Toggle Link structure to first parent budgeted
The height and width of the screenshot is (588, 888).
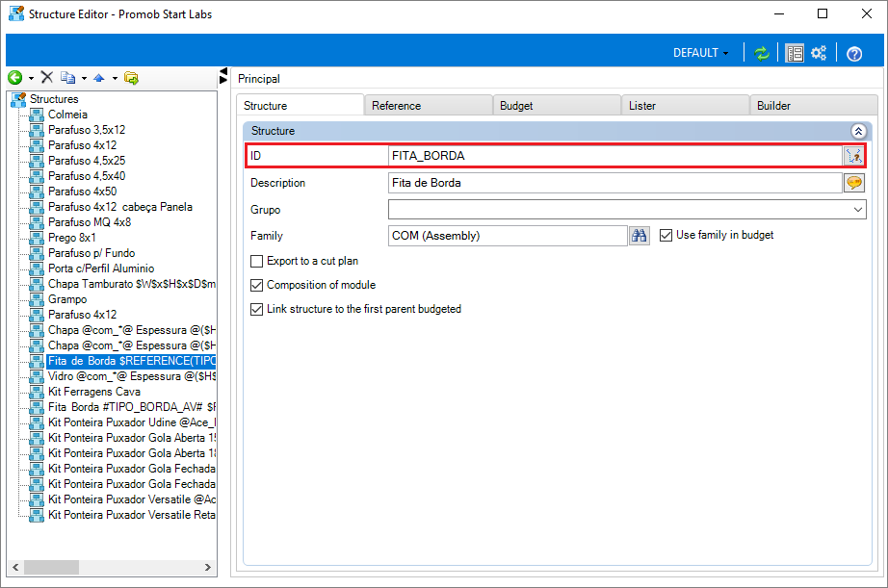point(256,309)
